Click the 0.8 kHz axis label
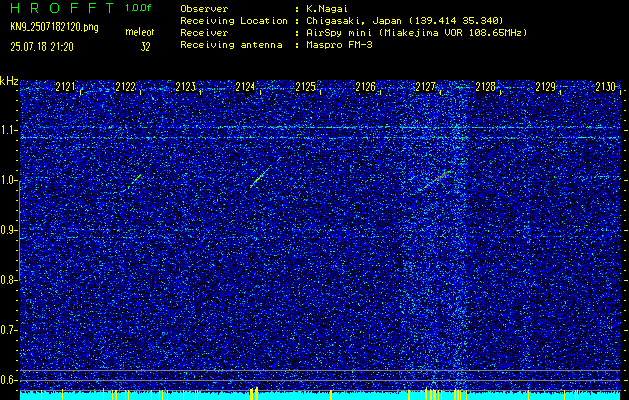 [x=8, y=280]
